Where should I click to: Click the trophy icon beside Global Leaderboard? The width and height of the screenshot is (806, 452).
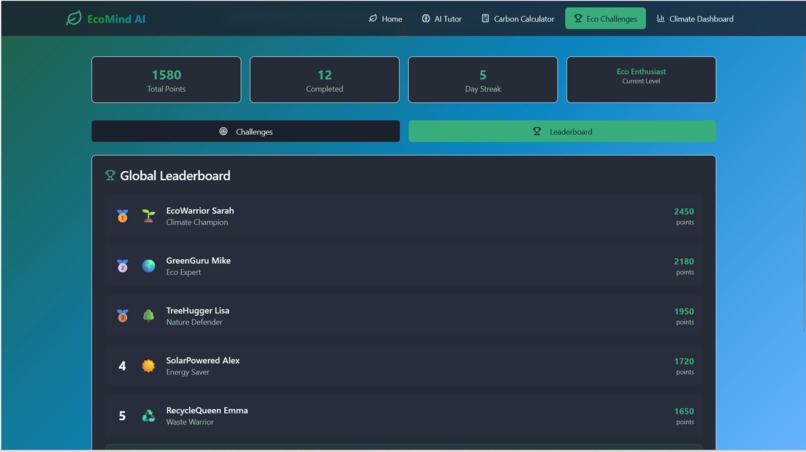coord(110,175)
